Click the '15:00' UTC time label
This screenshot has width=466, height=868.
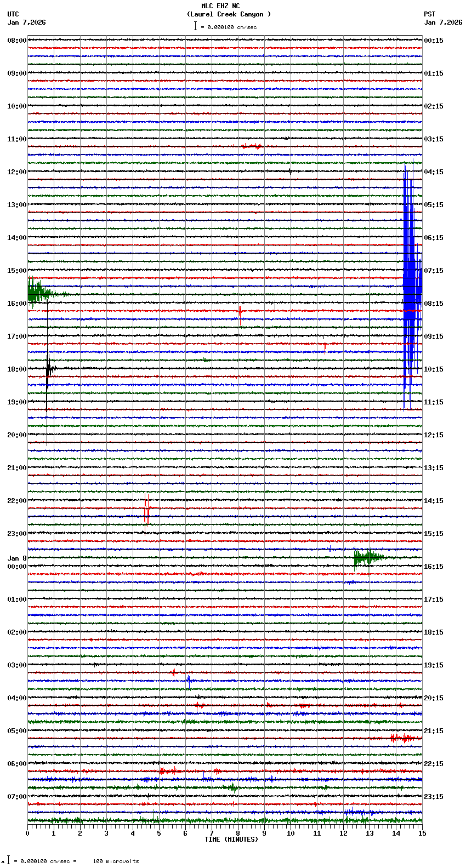(17, 271)
